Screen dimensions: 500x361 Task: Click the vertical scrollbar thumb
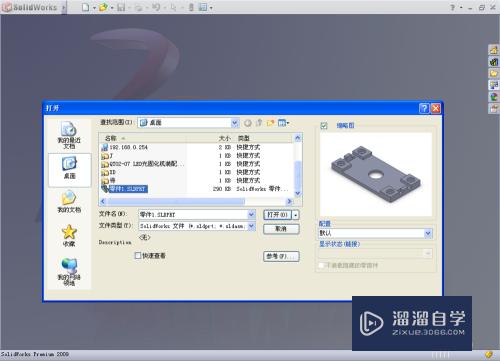click(x=298, y=174)
